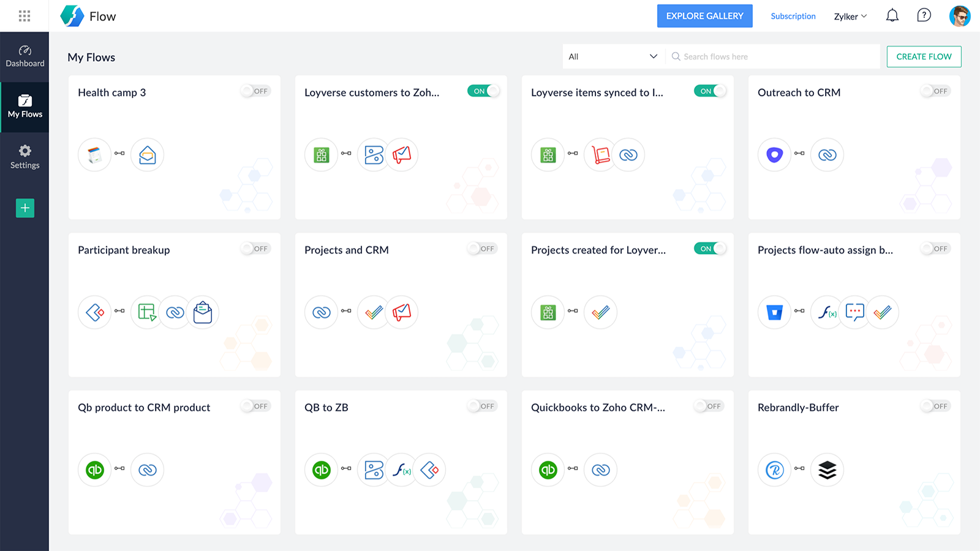Screen dimensions: 980x551
Task: Expand the All flows filter dropdown
Action: click(613, 56)
